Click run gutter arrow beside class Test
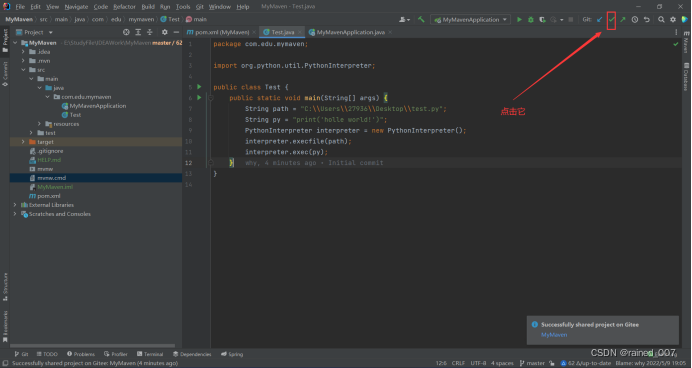The height and width of the screenshot is (368, 692). (x=199, y=87)
